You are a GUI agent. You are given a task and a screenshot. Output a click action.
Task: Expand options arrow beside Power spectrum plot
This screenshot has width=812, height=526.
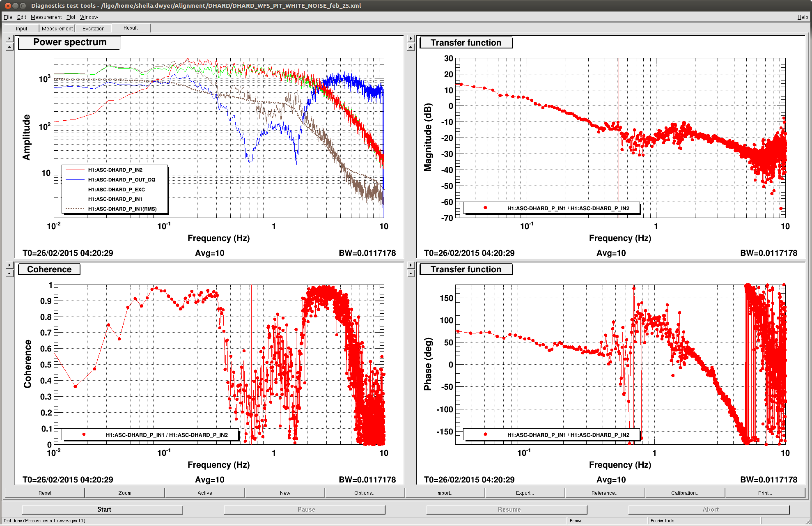coord(9,38)
